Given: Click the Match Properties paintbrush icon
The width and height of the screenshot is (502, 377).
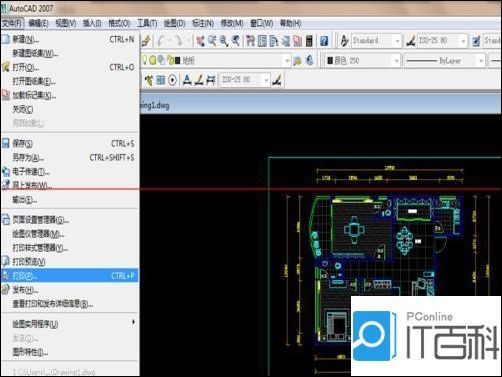Looking at the screenshot, I should 146,41.
